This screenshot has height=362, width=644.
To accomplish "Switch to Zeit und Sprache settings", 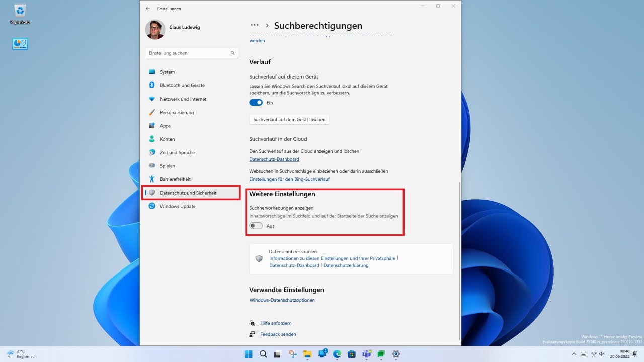I will (191, 152).
